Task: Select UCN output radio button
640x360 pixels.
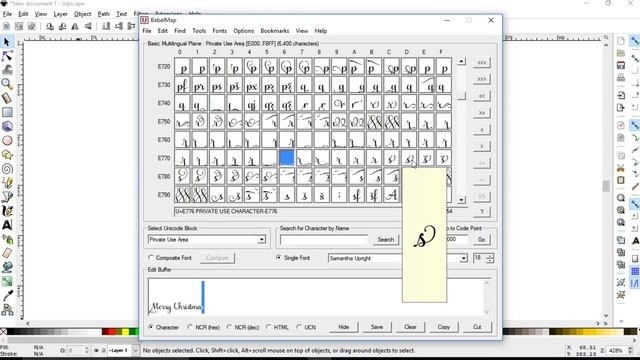Action: [299, 327]
